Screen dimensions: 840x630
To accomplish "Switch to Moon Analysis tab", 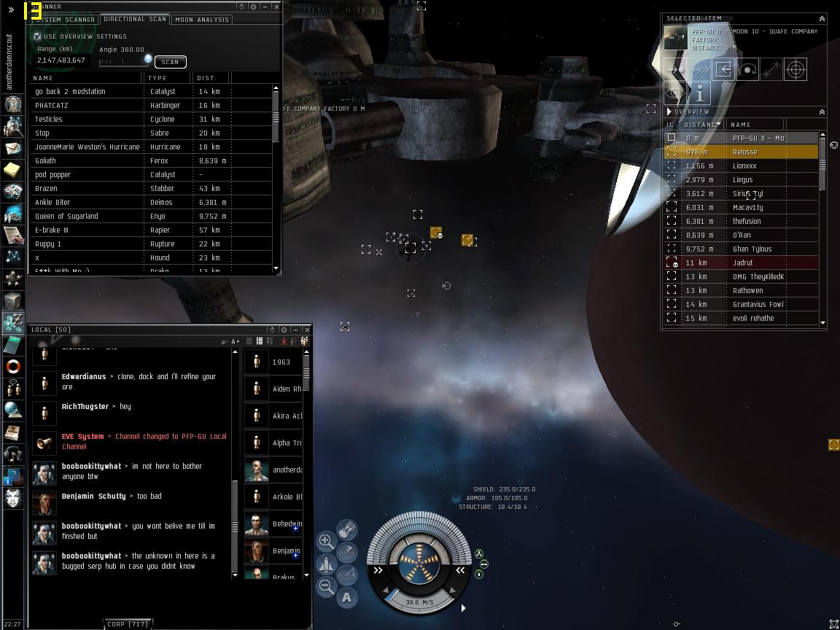I will [202, 20].
